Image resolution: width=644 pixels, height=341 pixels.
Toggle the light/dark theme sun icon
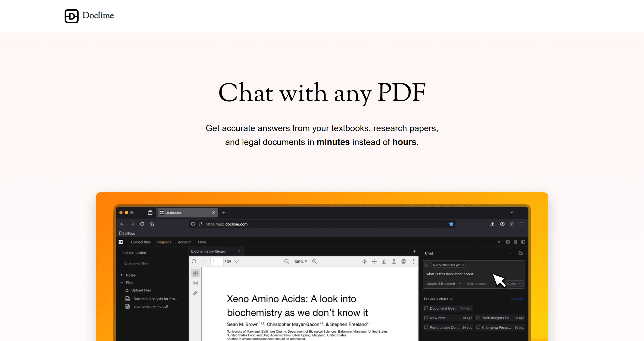pos(499,242)
